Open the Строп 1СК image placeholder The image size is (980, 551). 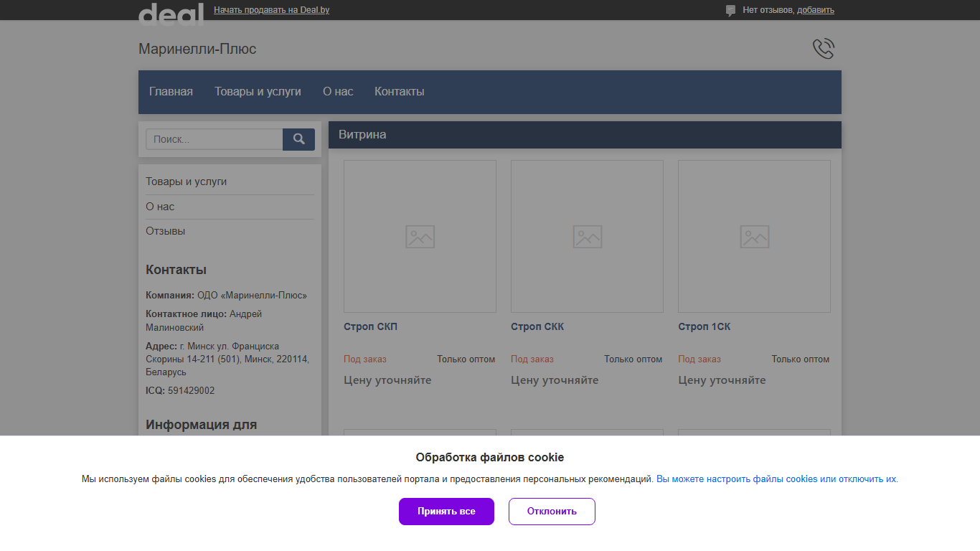click(x=754, y=236)
